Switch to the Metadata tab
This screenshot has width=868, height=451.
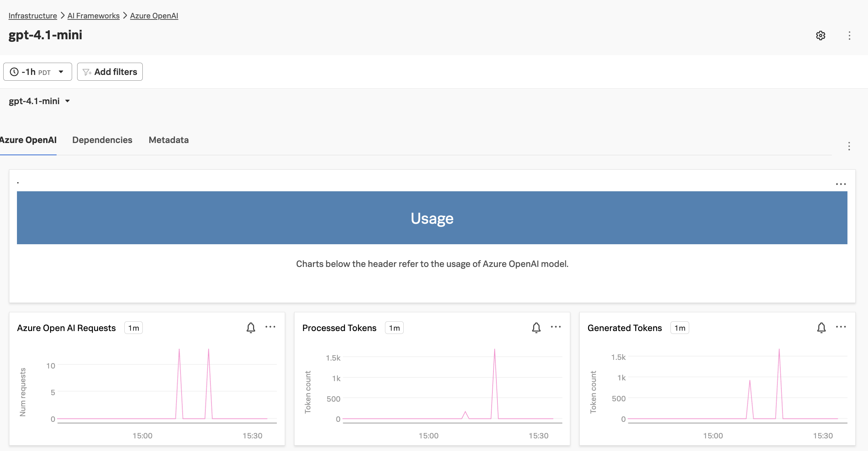point(169,140)
